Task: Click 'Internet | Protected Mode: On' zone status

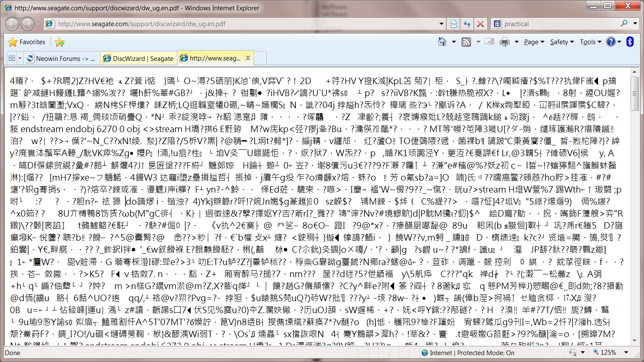Action: [x=472, y=353]
